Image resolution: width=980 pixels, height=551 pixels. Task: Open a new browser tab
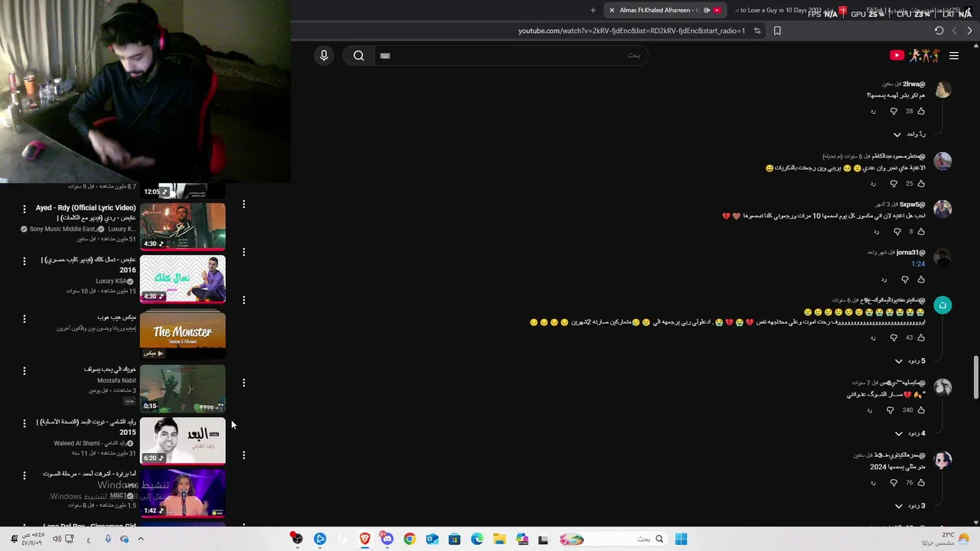coord(593,10)
